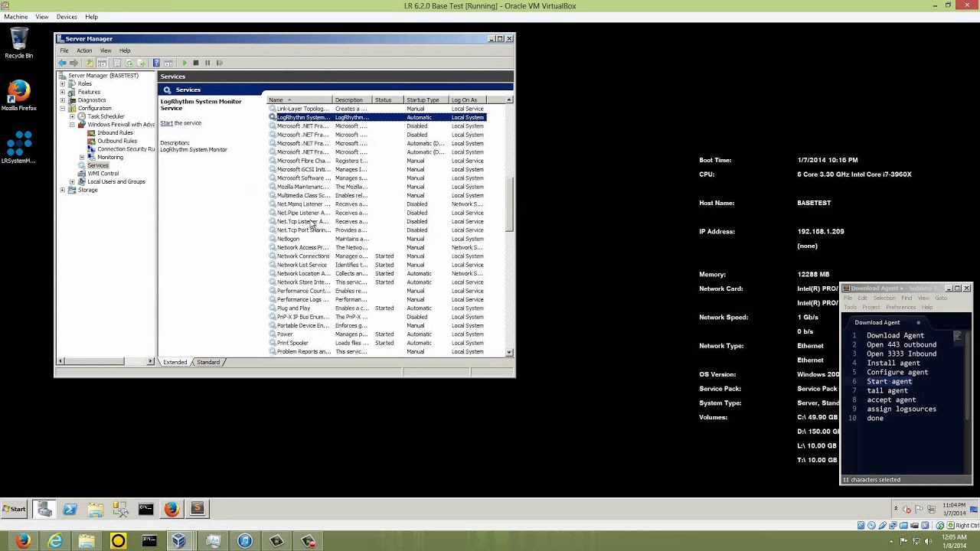Click the Forward arrow in Server Manager toolbar
Viewport: 980px width, 551px height.
pyautogui.click(x=74, y=63)
